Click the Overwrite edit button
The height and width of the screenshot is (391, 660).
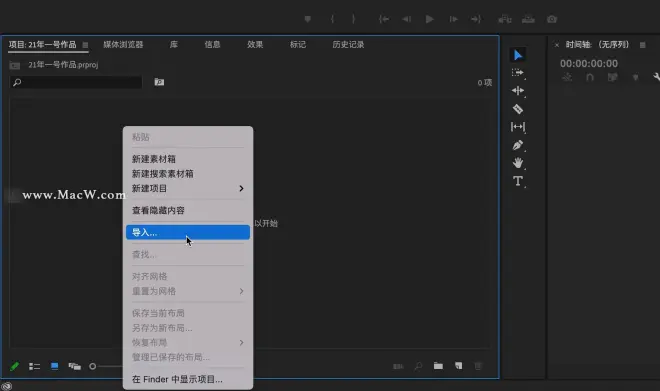tap(528, 19)
